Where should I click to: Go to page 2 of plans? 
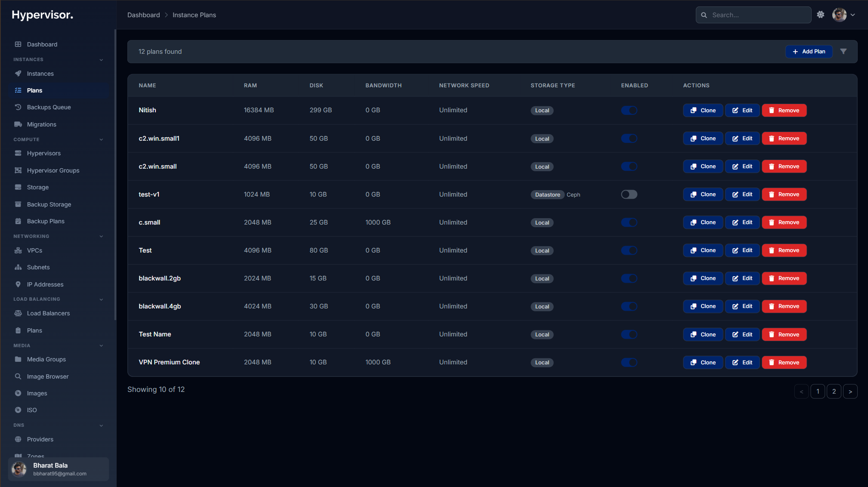834,391
